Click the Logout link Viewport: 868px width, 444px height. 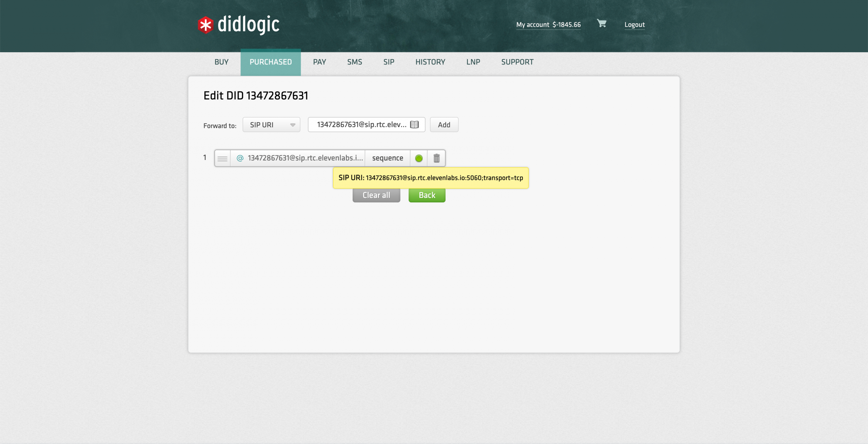[x=634, y=25]
